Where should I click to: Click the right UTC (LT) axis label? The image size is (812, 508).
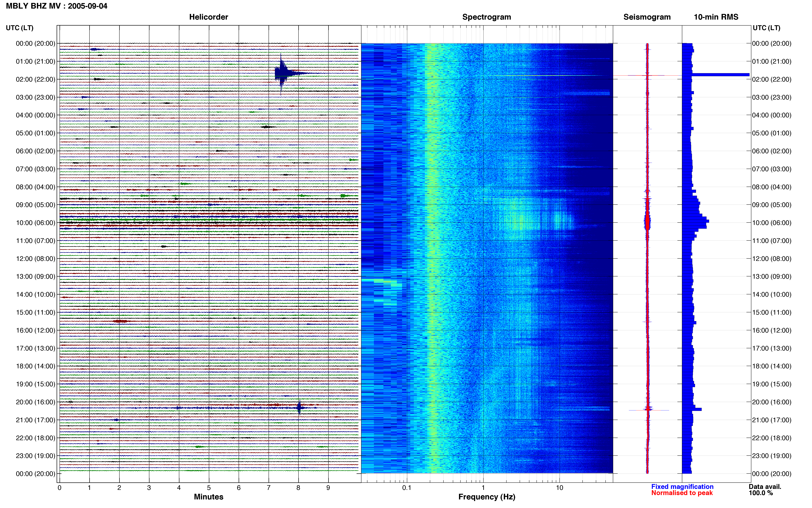click(766, 28)
